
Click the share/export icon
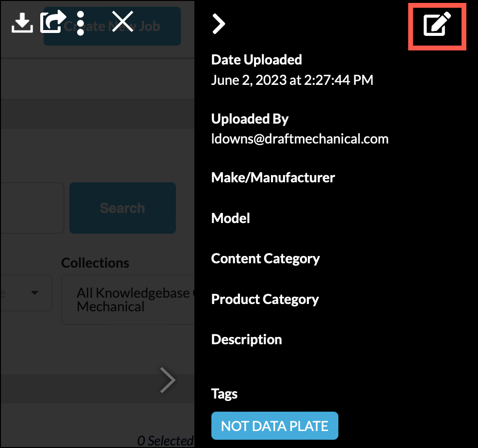coord(52,22)
